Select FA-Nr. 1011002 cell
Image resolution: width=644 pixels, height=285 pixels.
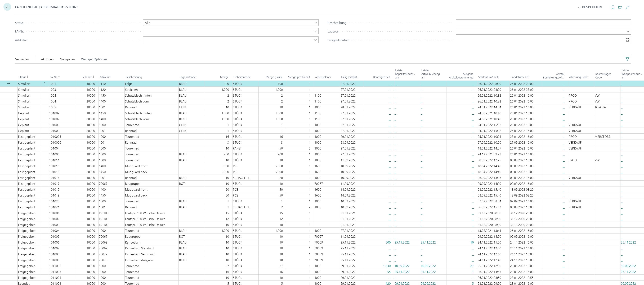coord(61,266)
